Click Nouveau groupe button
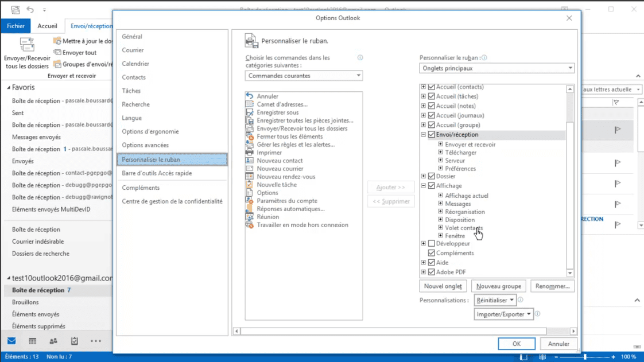The width and height of the screenshot is (644, 362). [x=499, y=286]
